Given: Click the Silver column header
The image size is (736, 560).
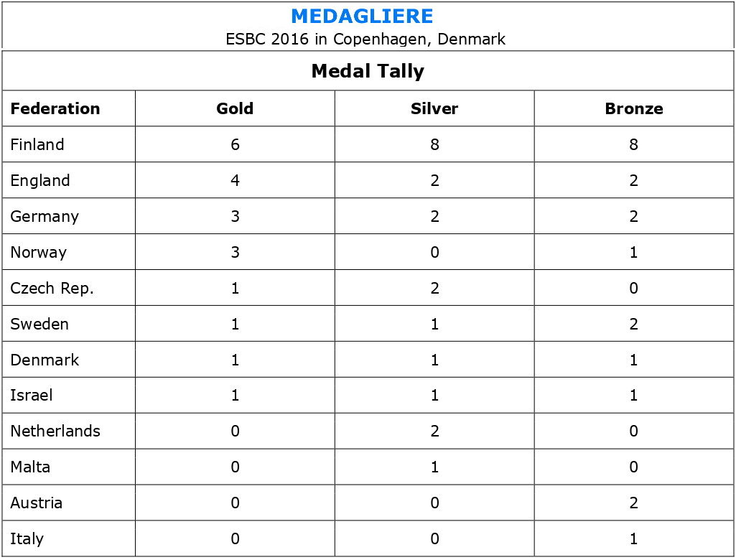Looking at the screenshot, I should click(x=434, y=109).
